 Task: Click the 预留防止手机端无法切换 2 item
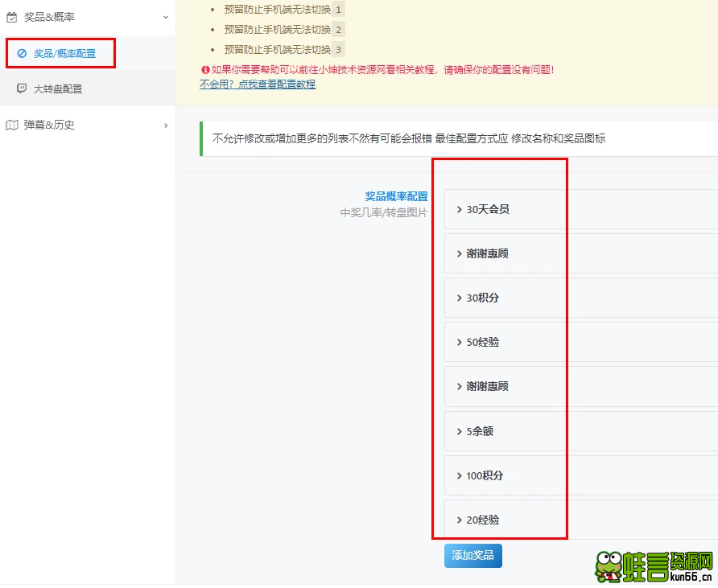click(x=284, y=30)
